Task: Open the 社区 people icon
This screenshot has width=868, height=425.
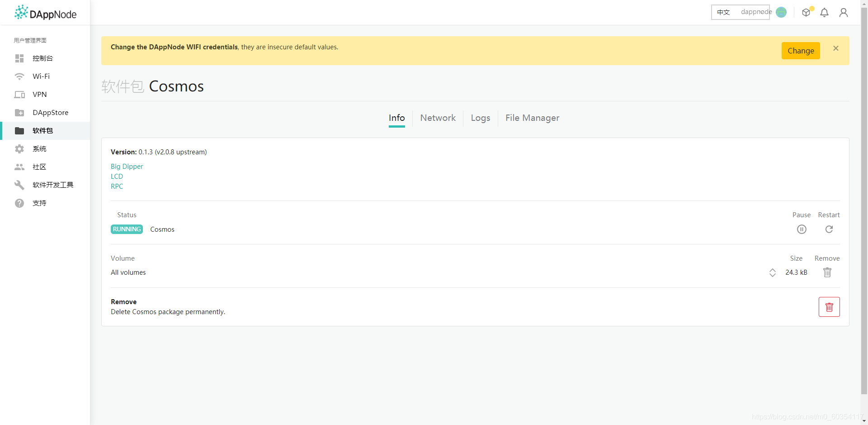Action: [19, 167]
